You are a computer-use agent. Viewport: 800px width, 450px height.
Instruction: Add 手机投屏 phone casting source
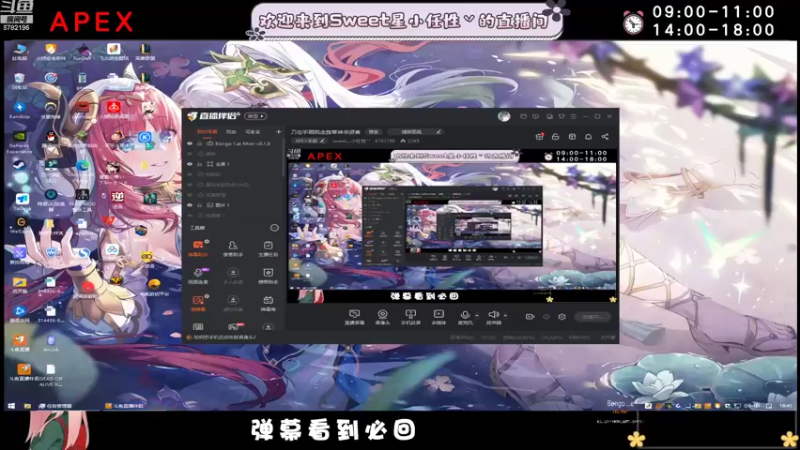pos(410,317)
